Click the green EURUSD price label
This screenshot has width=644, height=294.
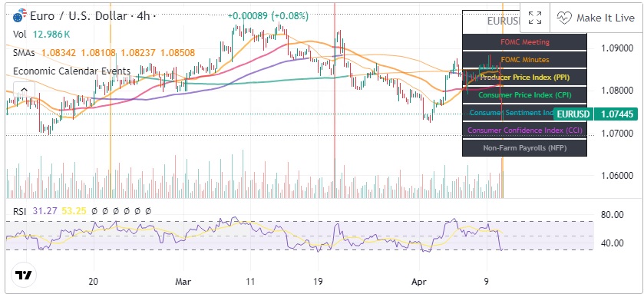point(595,114)
